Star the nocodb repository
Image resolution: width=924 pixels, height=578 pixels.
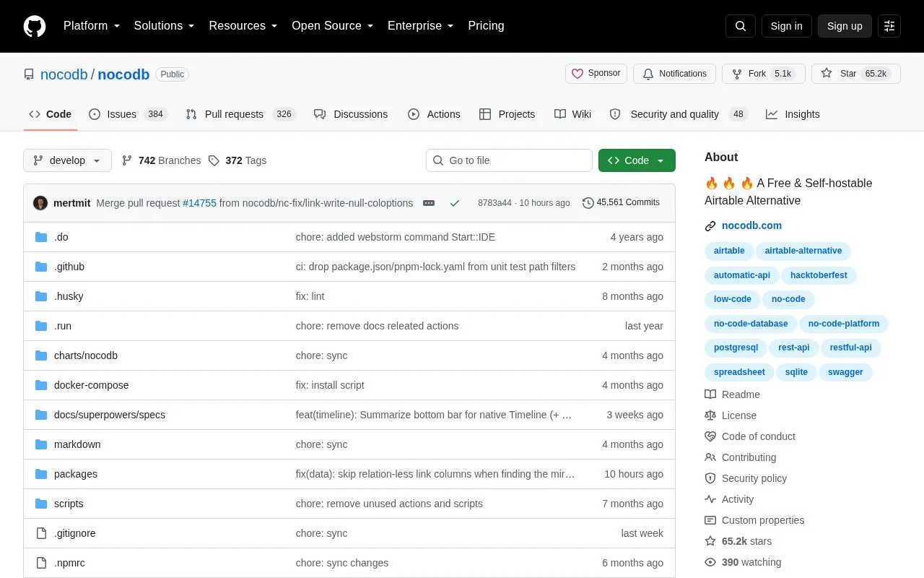856,74
